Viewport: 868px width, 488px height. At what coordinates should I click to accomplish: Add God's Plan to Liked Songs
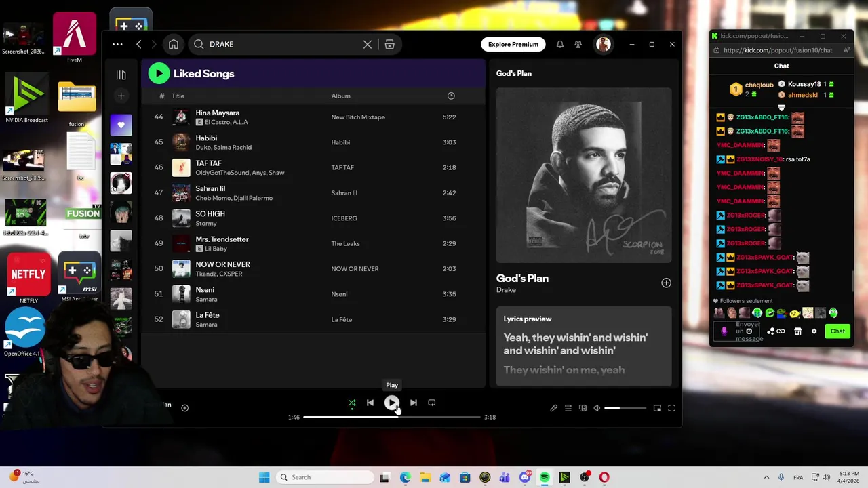pos(666,283)
